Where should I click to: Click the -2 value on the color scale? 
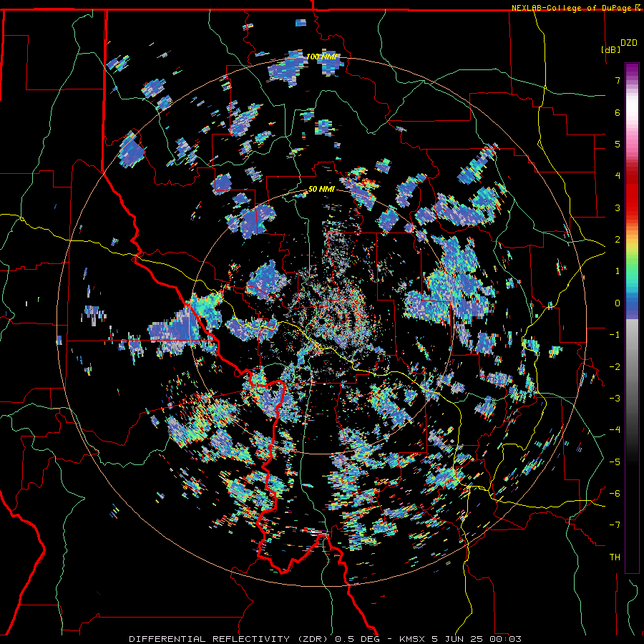[615, 367]
